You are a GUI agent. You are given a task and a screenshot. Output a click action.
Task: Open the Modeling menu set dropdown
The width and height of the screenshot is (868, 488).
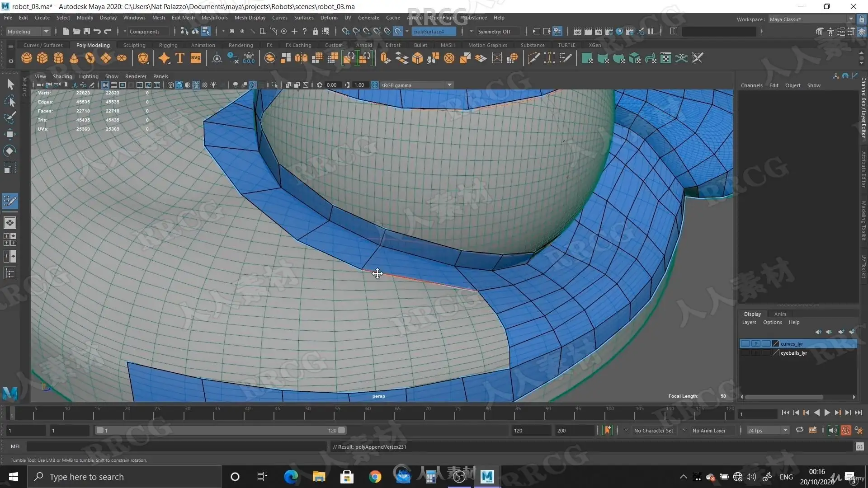pyautogui.click(x=28, y=32)
